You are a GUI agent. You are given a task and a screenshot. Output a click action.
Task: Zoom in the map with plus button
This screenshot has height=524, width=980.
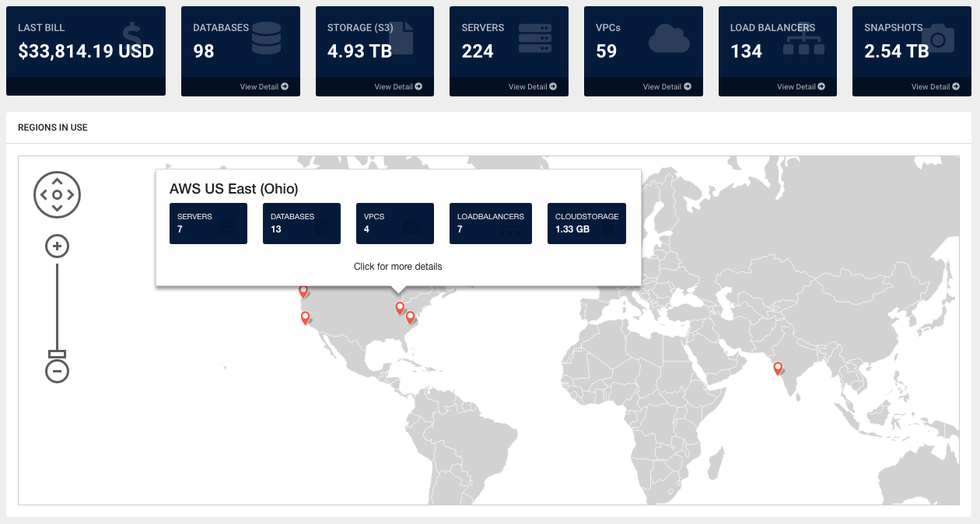point(57,247)
